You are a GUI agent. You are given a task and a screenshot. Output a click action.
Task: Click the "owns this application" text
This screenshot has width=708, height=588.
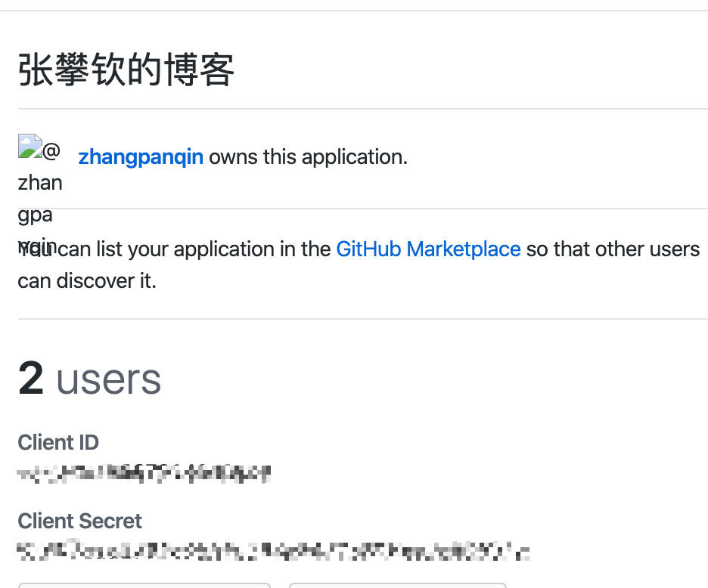coord(308,157)
